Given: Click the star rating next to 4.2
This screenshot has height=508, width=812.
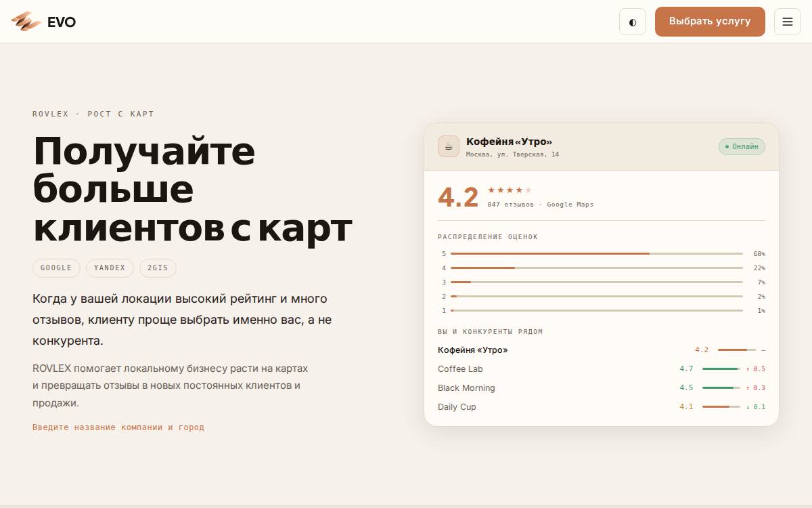Looking at the screenshot, I should click(510, 190).
